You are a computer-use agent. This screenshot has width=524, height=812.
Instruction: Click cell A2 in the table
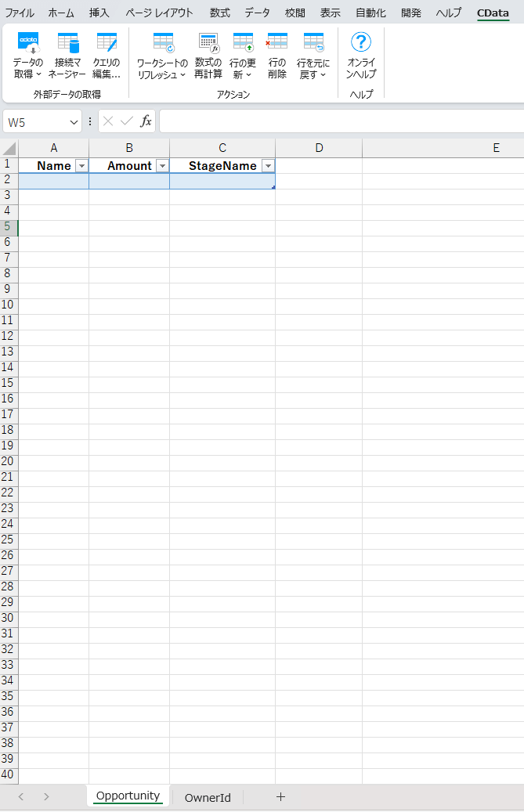pos(54,181)
